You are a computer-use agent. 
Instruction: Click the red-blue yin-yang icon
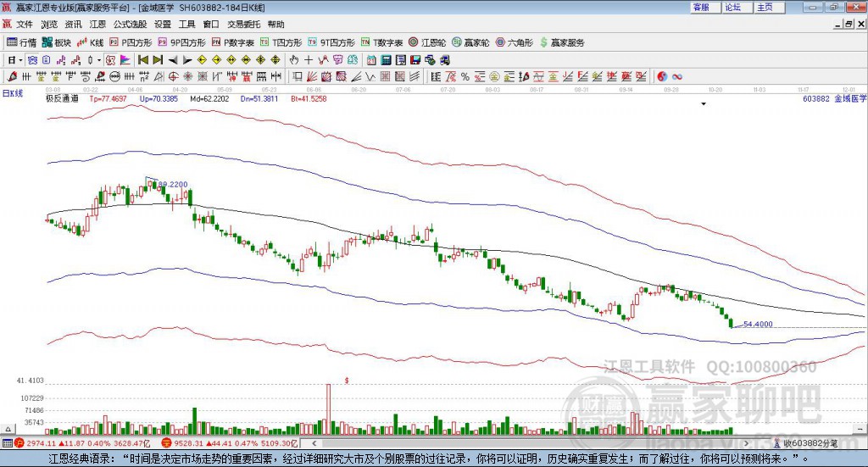tap(662, 76)
